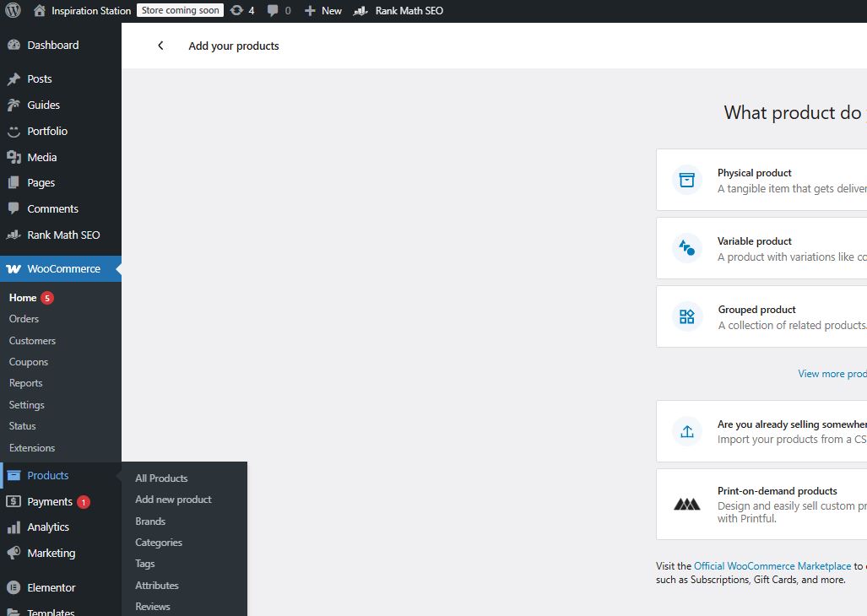Image resolution: width=867 pixels, height=616 pixels.
Task: Click the Dashboard gauge icon
Action: 14,46
